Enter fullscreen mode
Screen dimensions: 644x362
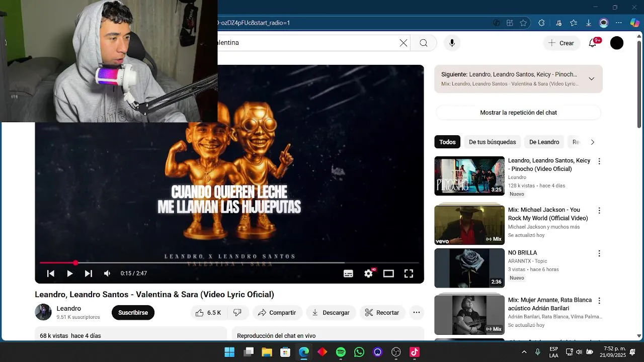[x=409, y=274]
